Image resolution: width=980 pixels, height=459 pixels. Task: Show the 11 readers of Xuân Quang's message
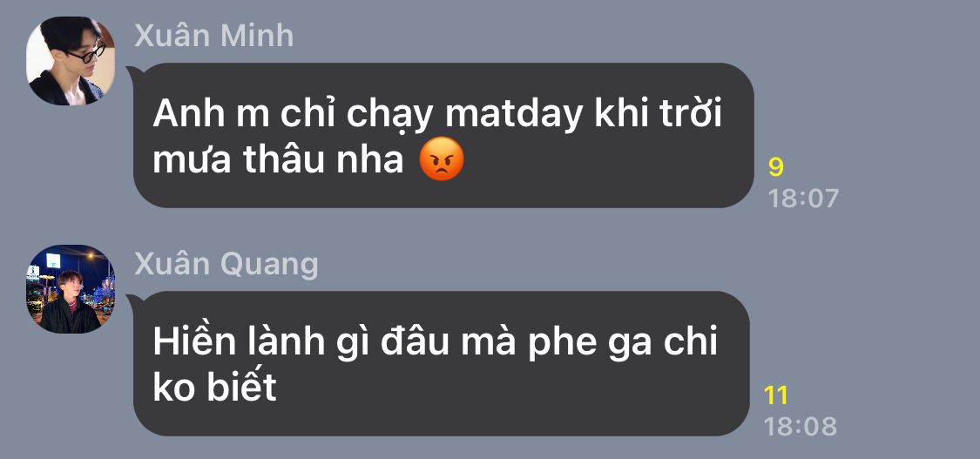775,396
